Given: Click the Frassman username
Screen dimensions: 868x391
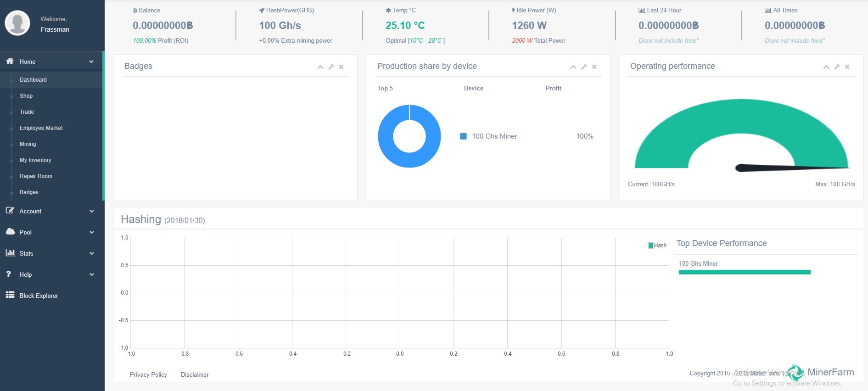Looking at the screenshot, I should click(55, 29).
